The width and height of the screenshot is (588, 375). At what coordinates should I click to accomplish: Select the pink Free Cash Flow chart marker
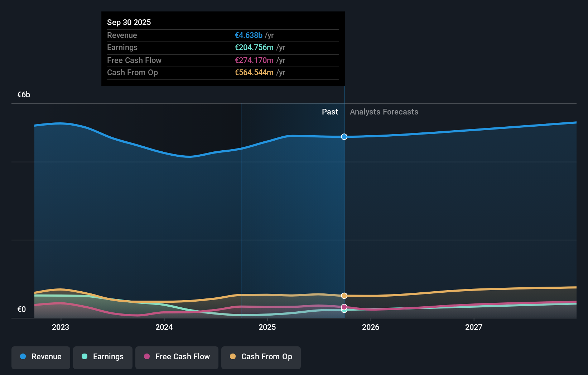tap(344, 307)
